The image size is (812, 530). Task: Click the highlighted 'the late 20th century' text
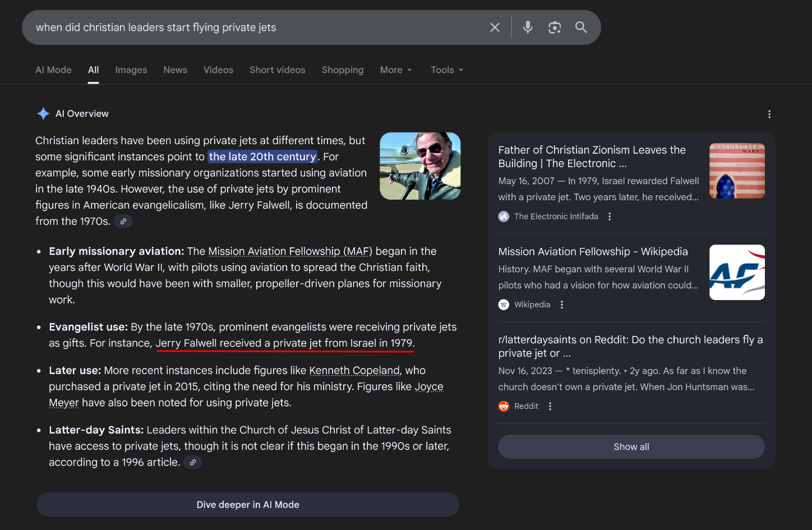262,157
